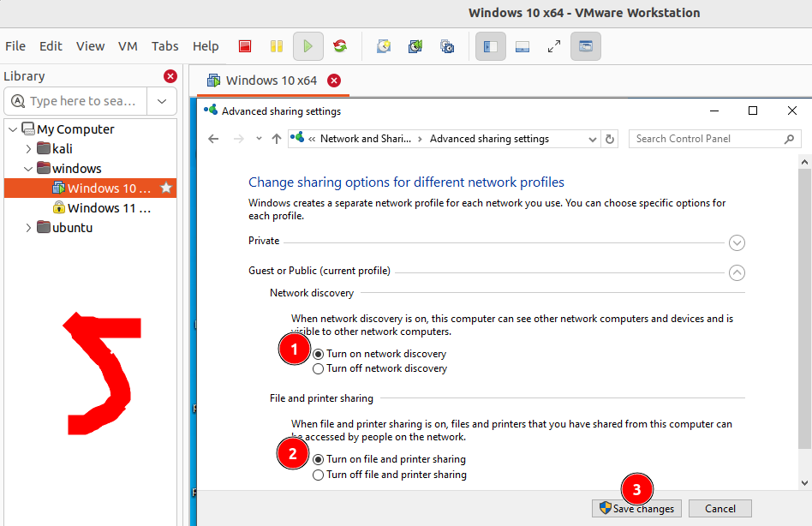
Task: Click the forward arrow in the Control Panel window
Action: point(239,139)
